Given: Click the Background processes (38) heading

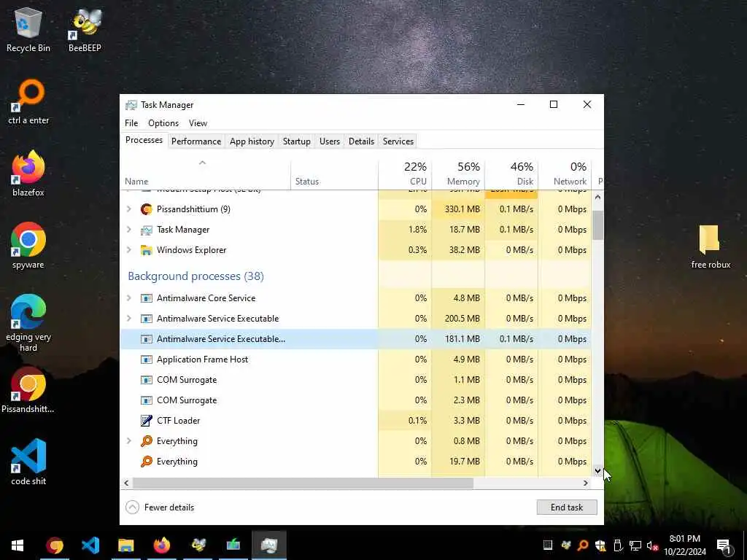Looking at the screenshot, I should point(196,276).
